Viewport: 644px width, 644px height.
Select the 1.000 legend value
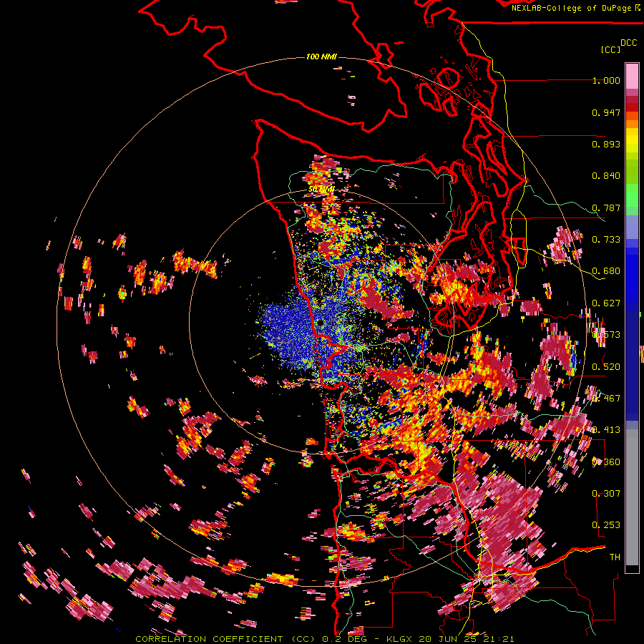[x=606, y=80]
